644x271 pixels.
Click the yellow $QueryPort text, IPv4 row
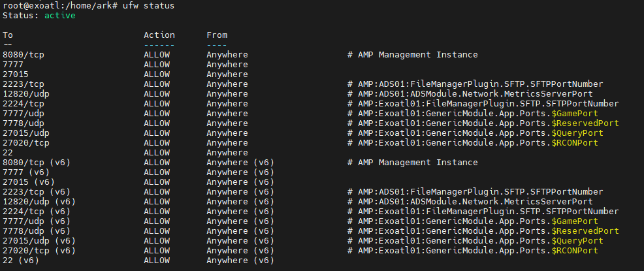click(x=577, y=133)
